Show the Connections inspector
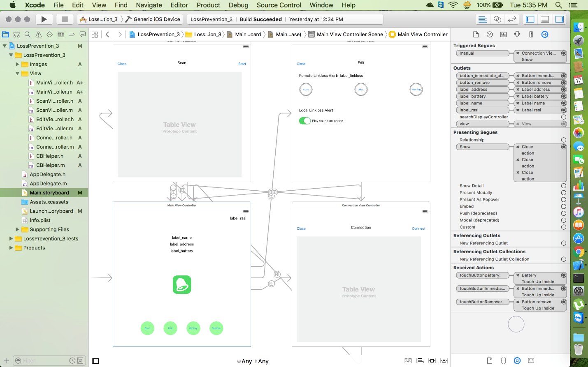This screenshot has height=367, width=588. pyautogui.click(x=545, y=35)
